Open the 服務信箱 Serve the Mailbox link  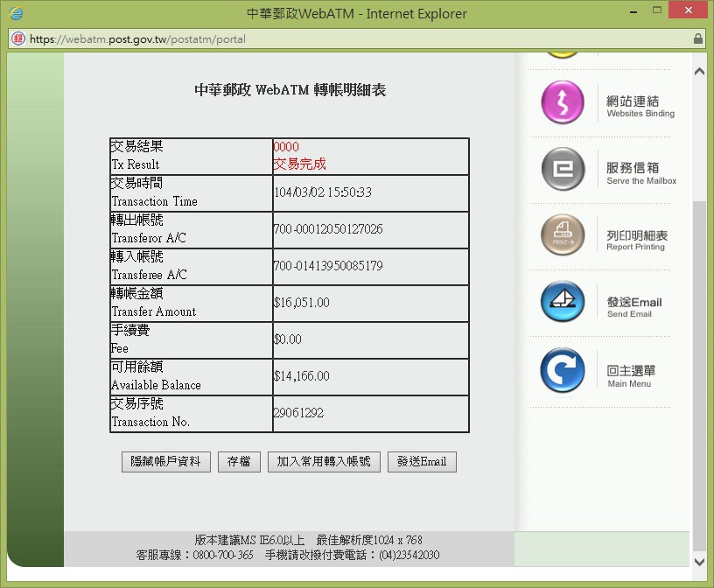coord(640,173)
